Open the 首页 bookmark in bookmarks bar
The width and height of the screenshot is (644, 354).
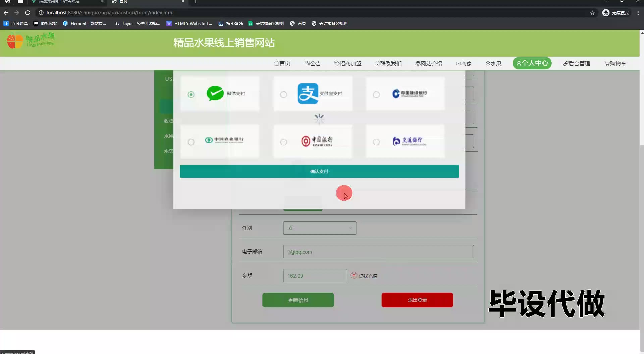point(298,23)
